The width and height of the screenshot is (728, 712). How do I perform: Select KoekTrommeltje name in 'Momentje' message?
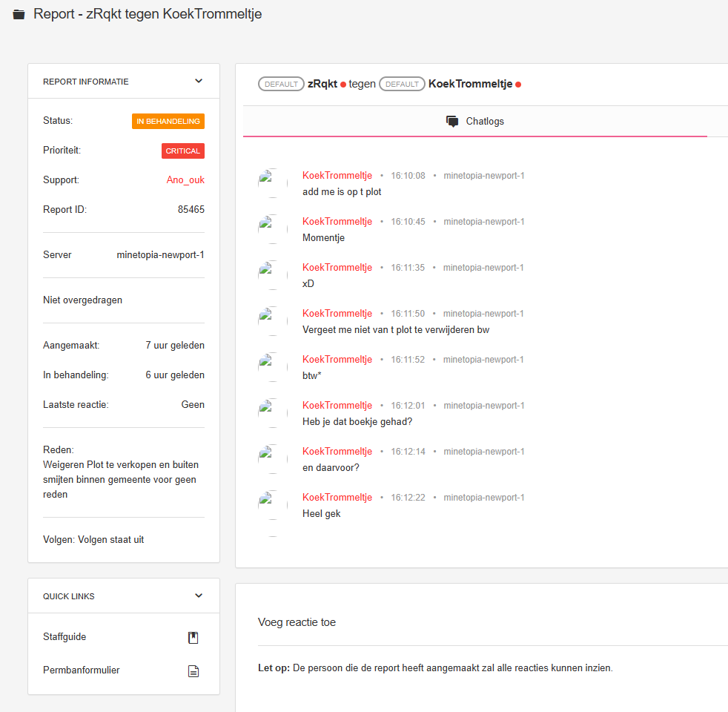click(x=337, y=222)
